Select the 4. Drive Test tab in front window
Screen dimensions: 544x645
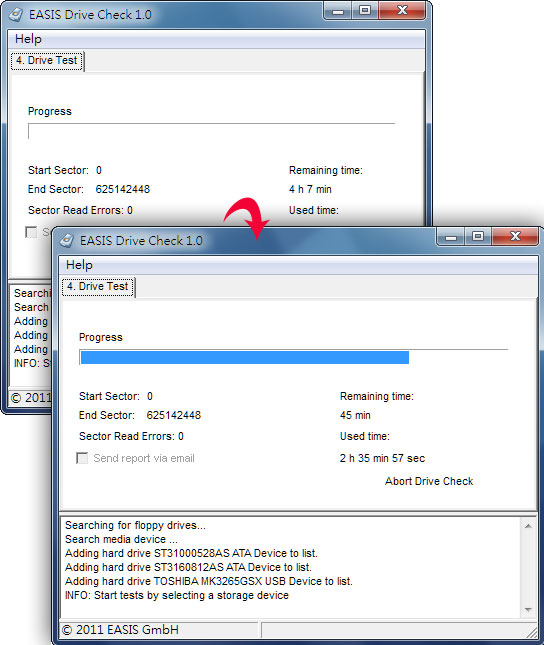[98, 286]
